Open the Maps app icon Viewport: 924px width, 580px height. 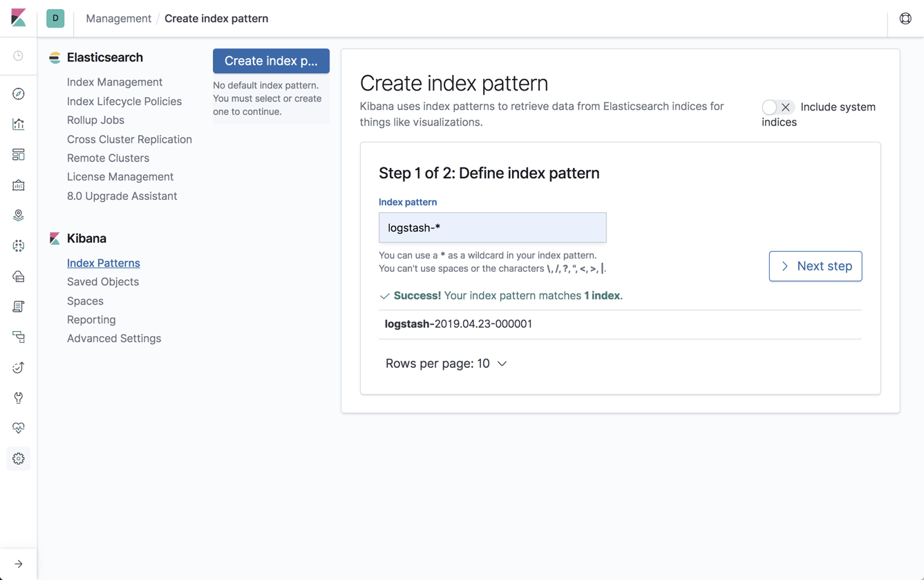(x=18, y=215)
